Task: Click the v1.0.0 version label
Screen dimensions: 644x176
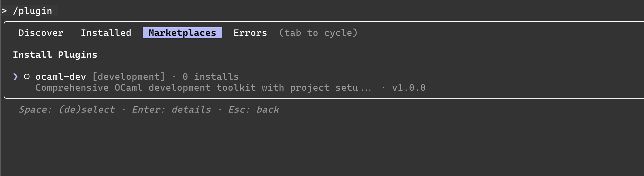Action: (409, 88)
